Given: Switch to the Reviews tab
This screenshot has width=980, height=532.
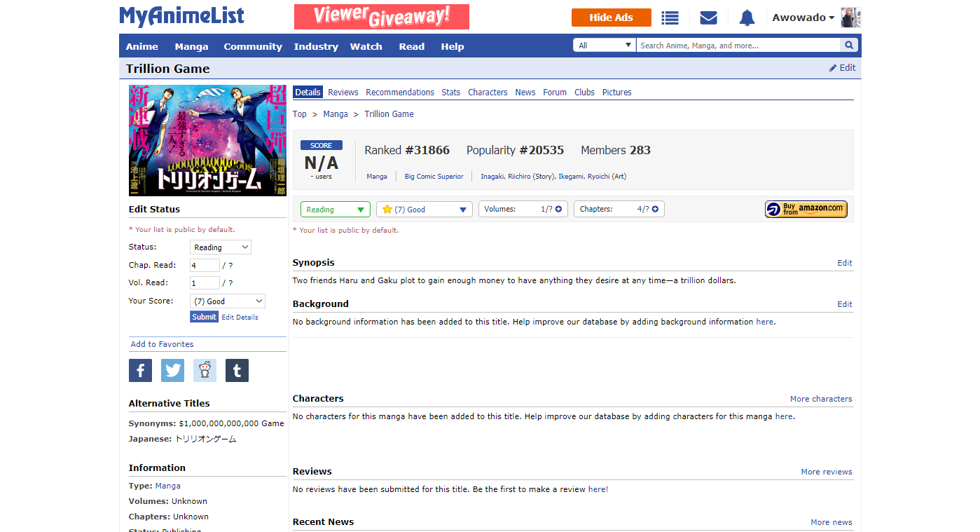Looking at the screenshot, I should tap(343, 93).
